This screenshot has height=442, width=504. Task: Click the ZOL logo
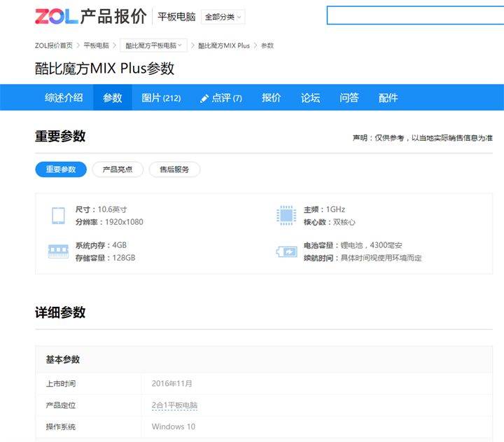pos(56,16)
